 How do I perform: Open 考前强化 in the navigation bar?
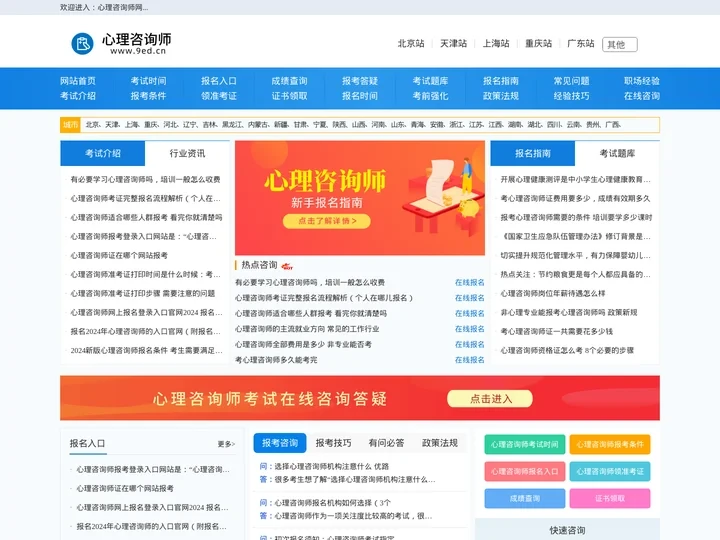(x=430, y=96)
